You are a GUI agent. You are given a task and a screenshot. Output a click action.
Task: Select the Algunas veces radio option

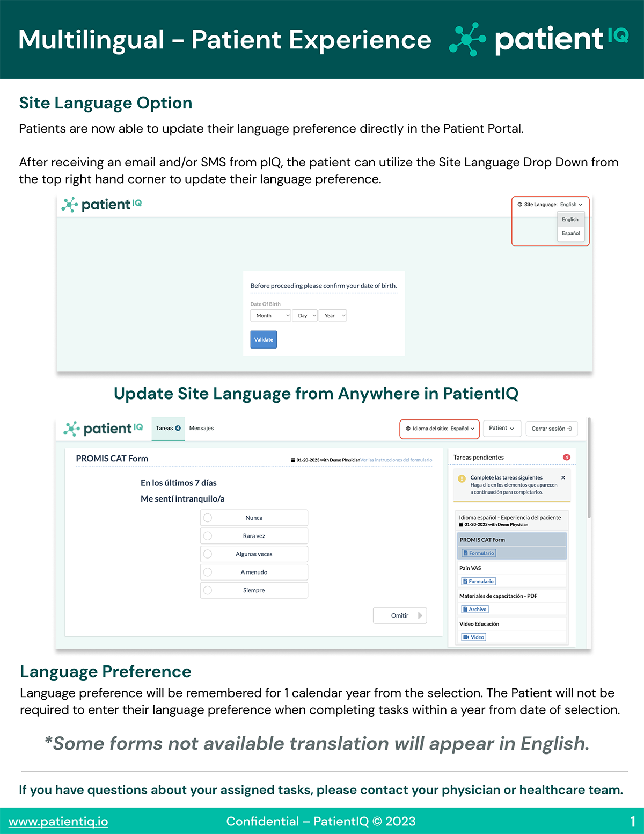[x=254, y=554]
